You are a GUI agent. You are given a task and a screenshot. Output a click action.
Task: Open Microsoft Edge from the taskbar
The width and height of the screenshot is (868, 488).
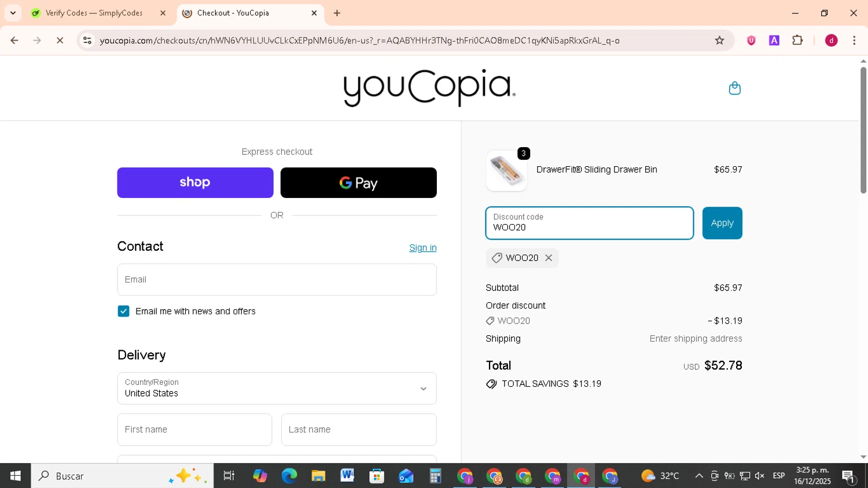[x=289, y=476]
